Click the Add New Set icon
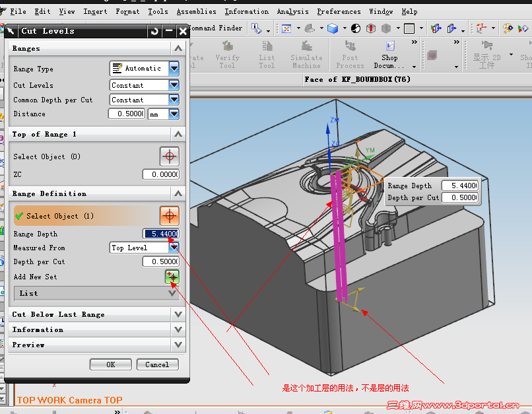Image resolution: width=532 pixels, height=414 pixels. (x=172, y=277)
